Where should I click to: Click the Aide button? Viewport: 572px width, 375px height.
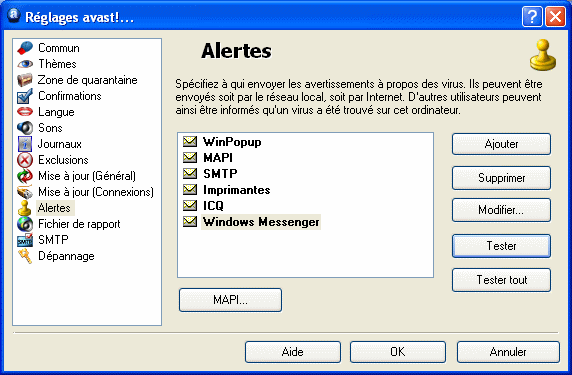click(293, 352)
